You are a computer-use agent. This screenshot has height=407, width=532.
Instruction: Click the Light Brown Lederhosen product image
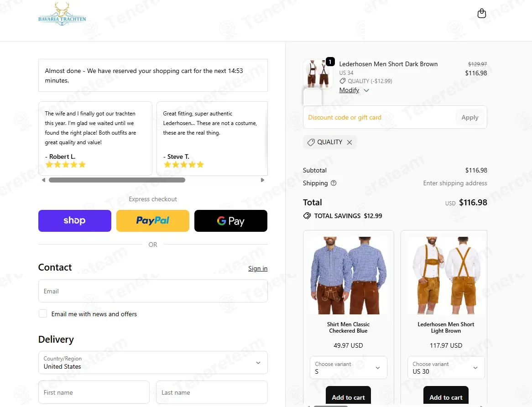(446, 276)
